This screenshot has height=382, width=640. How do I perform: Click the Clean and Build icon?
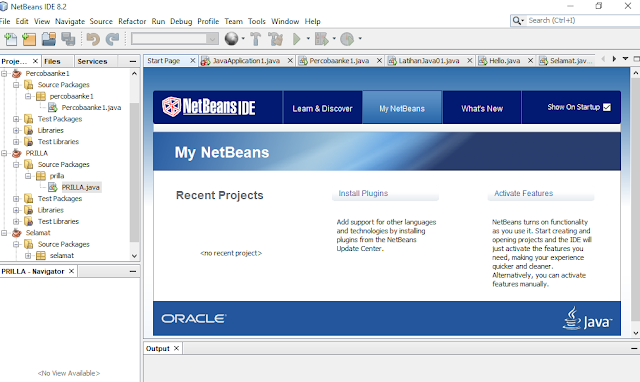276,39
